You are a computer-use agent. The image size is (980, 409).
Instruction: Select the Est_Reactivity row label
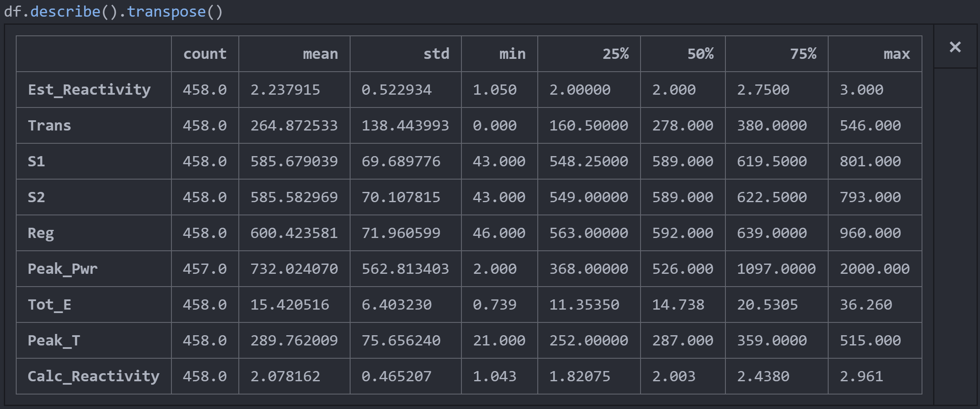pyautogui.click(x=89, y=90)
